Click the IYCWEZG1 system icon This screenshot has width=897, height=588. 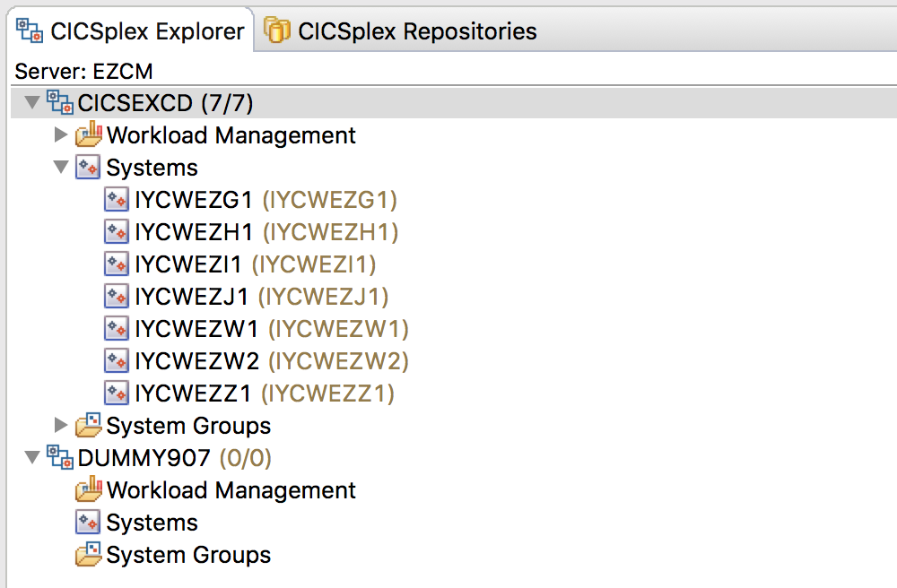coord(117,199)
